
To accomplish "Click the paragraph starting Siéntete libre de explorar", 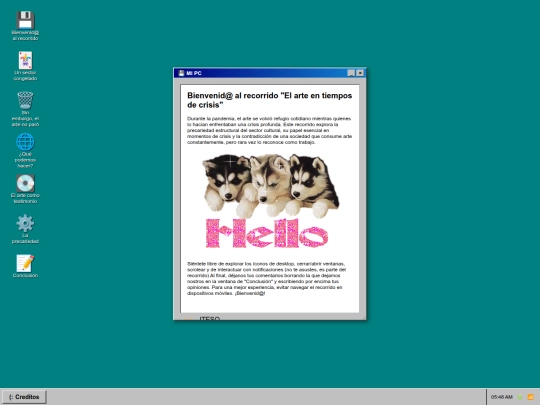I will click(x=267, y=278).
